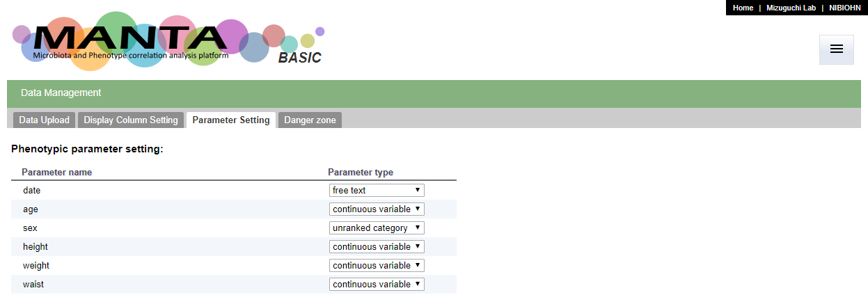Open the waist parameter type dropdown
Image resolution: width=868 pixels, height=295 pixels.
[377, 284]
